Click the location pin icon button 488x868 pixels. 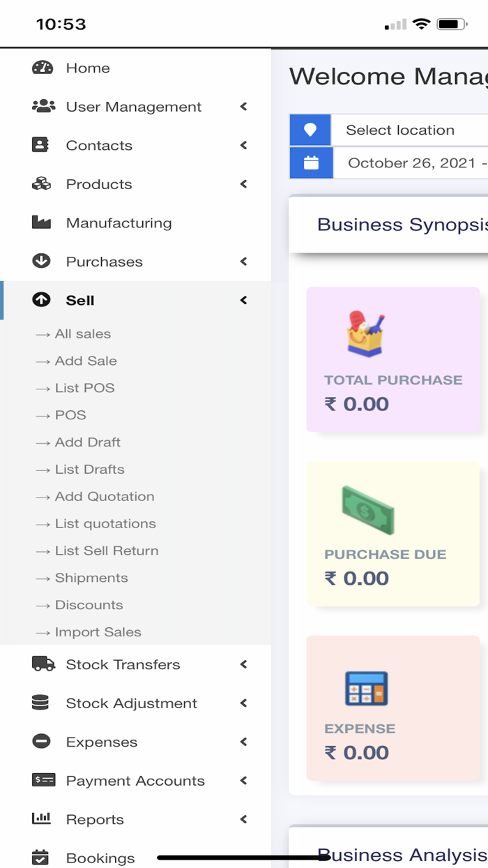[310, 130]
